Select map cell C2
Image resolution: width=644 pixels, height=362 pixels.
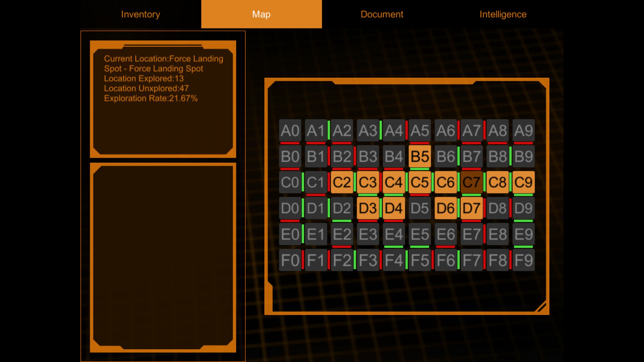click(x=342, y=182)
